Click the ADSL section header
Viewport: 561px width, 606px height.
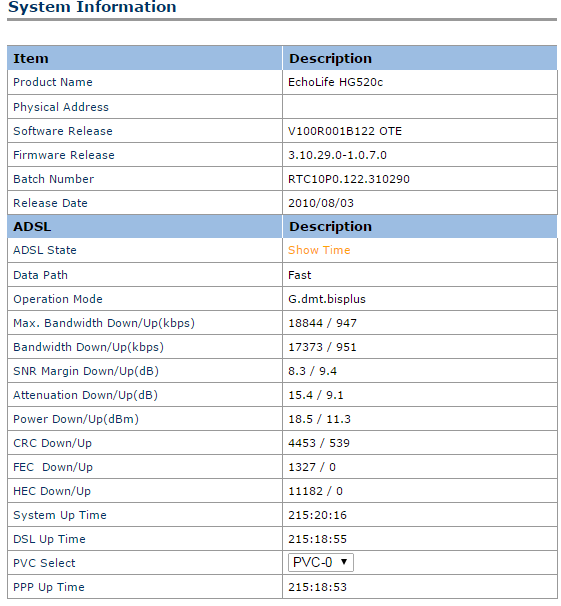pyautogui.click(x=32, y=226)
